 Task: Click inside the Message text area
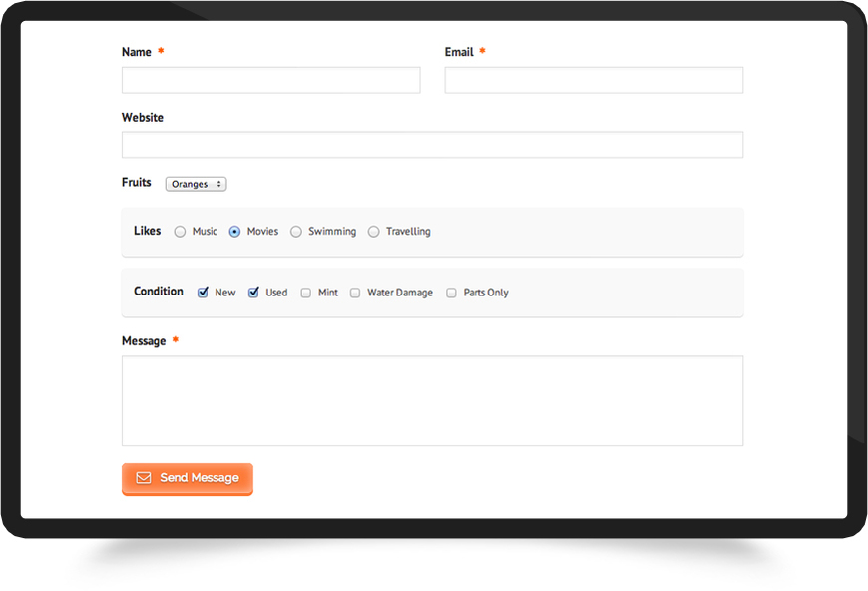pyautogui.click(x=432, y=400)
